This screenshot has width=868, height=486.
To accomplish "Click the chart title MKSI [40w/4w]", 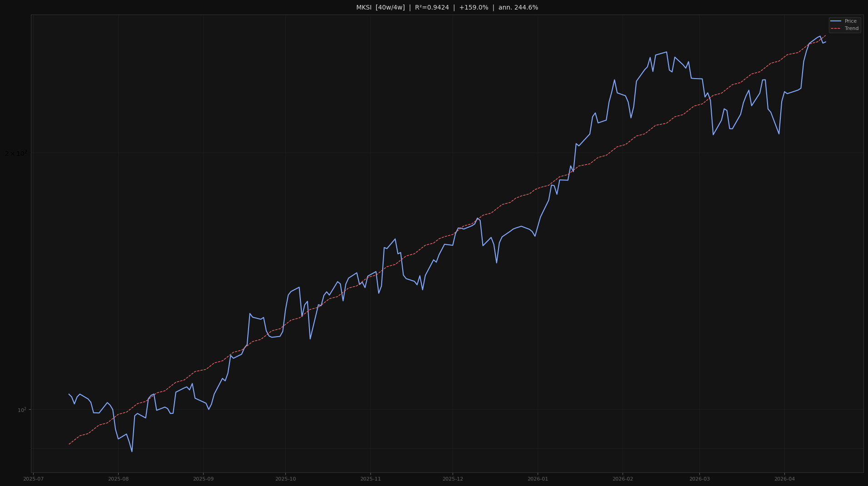I will pos(380,7).
